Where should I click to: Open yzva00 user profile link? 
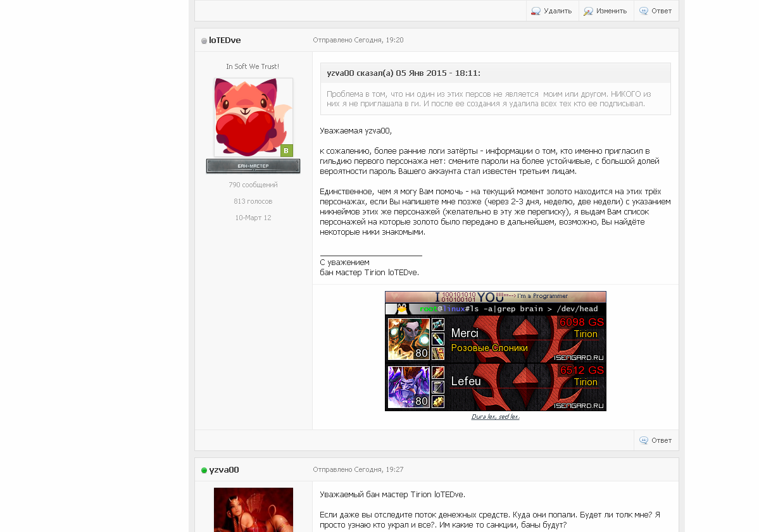[223, 469]
